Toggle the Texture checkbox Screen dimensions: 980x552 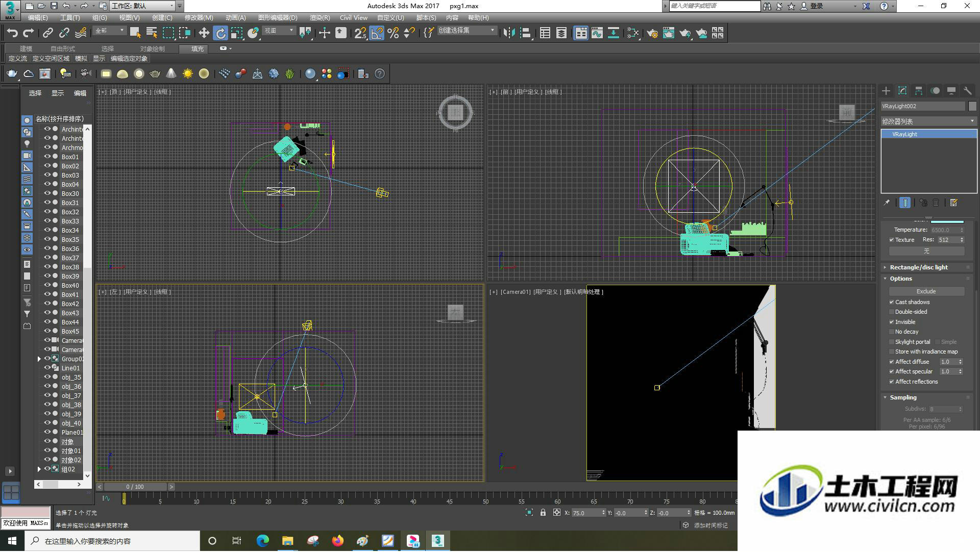tap(892, 240)
